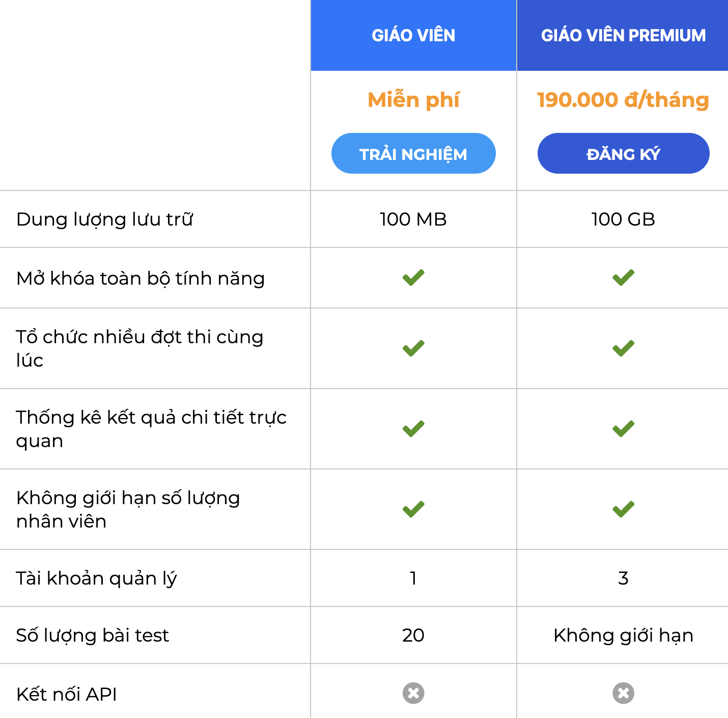
Task: Click Premium checkmark for Không giới hạn nhân viên
Action: (623, 509)
